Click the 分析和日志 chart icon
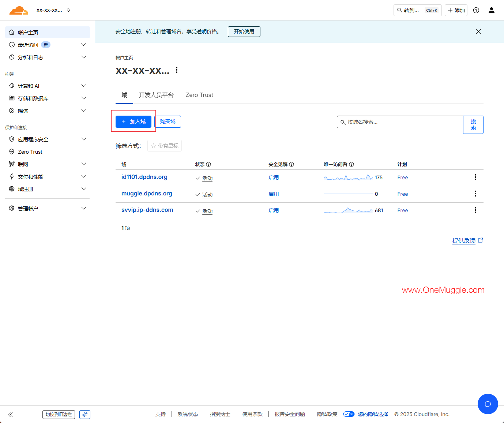The height and width of the screenshot is (423, 504). click(x=12, y=57)
